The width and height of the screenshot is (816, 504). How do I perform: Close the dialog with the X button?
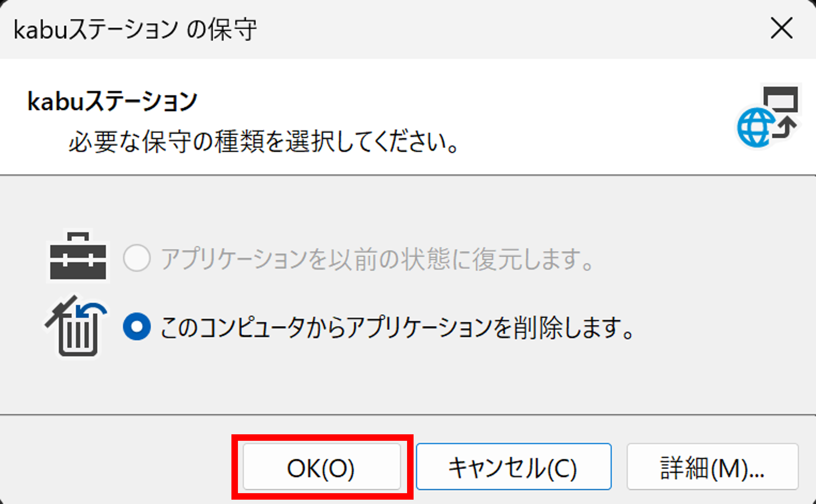point(782,28)
